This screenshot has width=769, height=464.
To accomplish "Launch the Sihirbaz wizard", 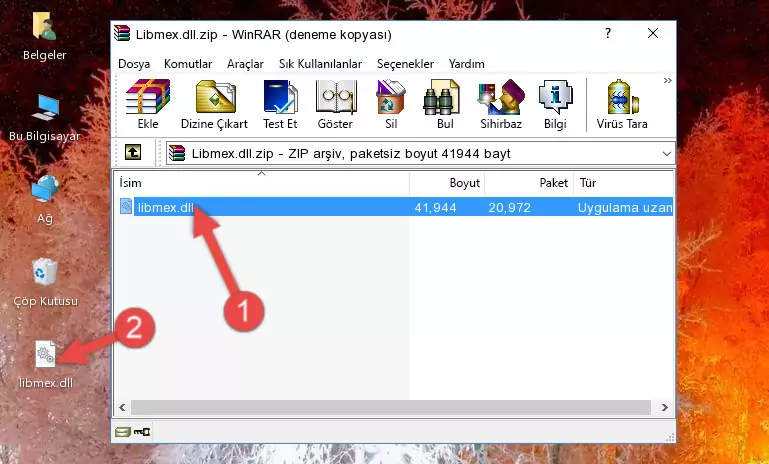I will click(501, 104).
